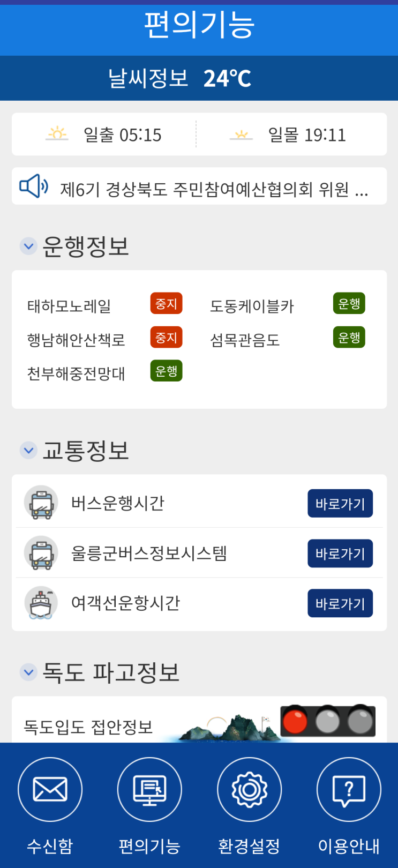Tap the ferry icon beside 여객선운항시간

[41, 603]
